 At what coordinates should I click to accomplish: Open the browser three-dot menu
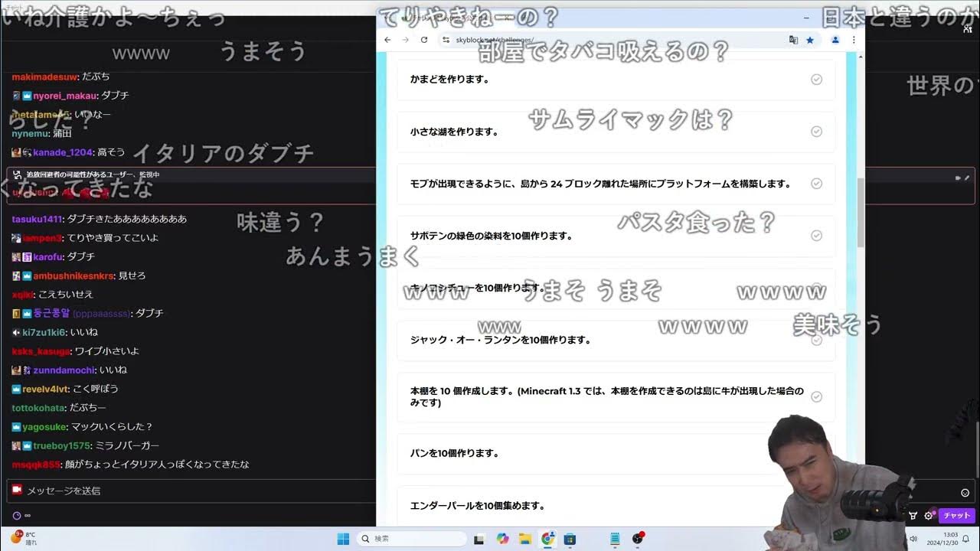pos(854,40)
